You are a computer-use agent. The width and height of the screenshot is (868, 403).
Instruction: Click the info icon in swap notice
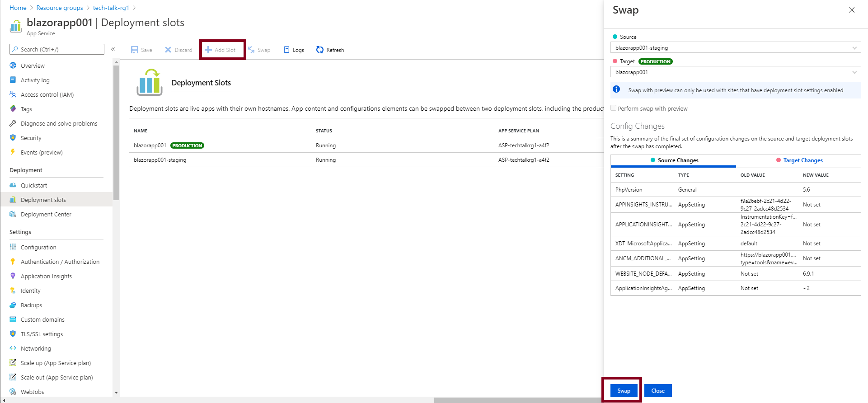pos(616,89)
